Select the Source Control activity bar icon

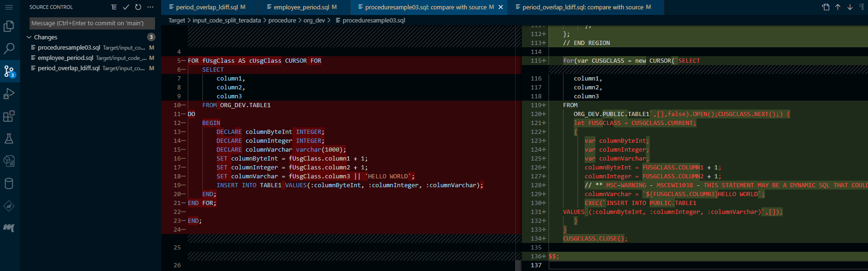tap(9, 71)
